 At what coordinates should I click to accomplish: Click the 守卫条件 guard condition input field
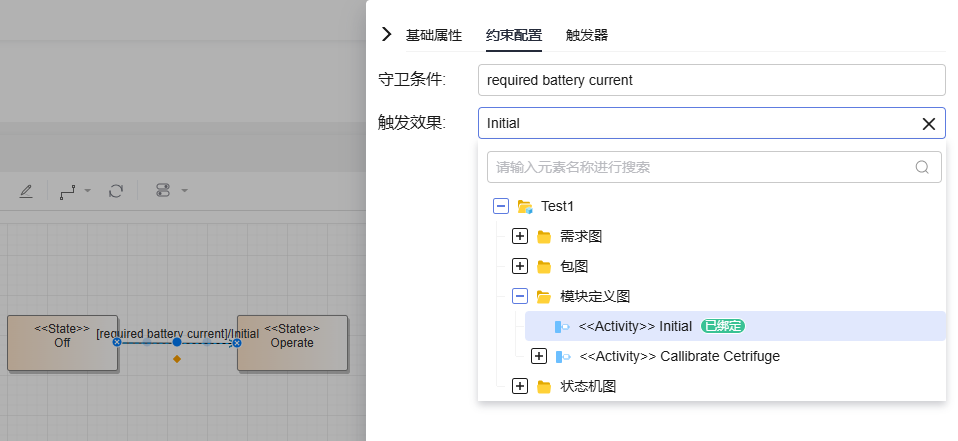pyautogui.click(x=711, y=80)
